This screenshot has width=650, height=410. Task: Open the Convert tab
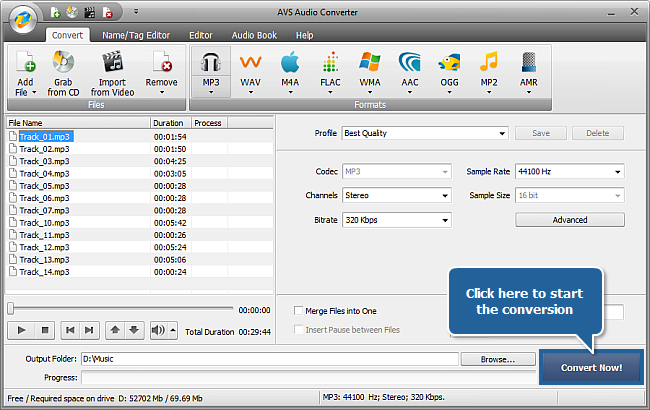pyautogui.click(x=67, y=35)
